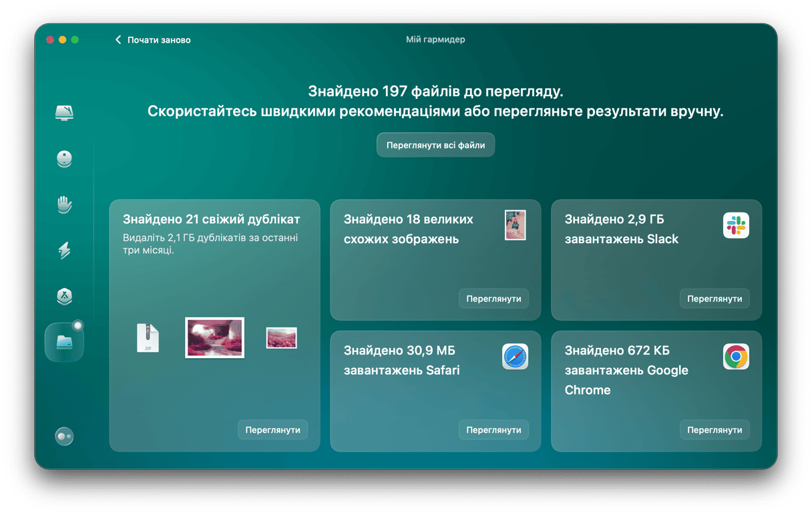The width and height of the screenshot is (812, 515).
Task: Click Переглянути for Safari downloads
Action: coord(493,430)
